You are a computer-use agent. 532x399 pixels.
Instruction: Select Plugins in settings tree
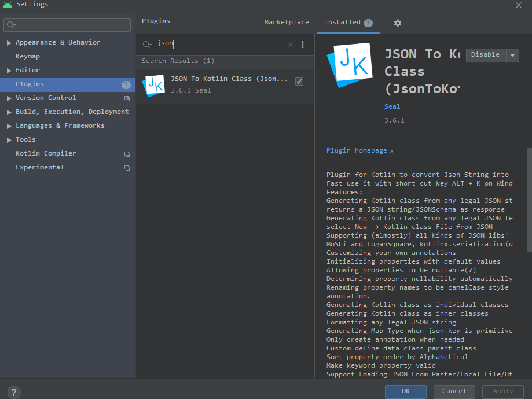point(68,84)
